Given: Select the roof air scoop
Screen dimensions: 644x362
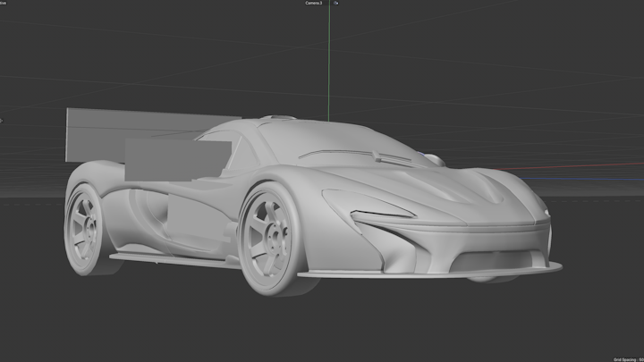Looking at the screenshot, I should (278, 117).
